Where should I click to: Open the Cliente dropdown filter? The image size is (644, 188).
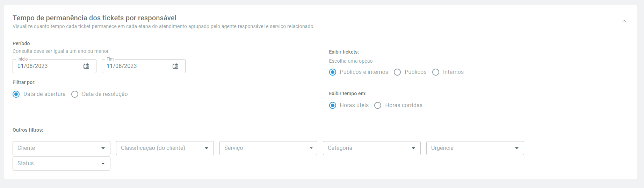click(61, 148)
